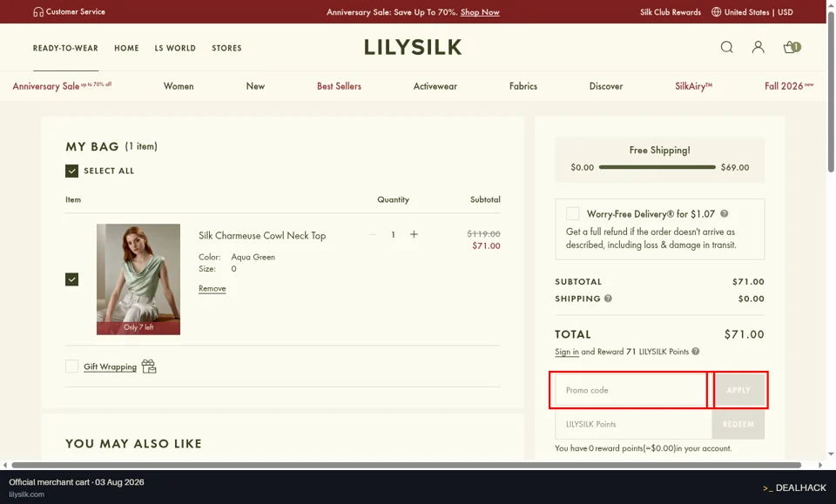Uncheck the Silk Charmeuse Cowl Neck Top item
Viewport: 836px width, 504px height.
pyautogui.click(x=72, y=279)
